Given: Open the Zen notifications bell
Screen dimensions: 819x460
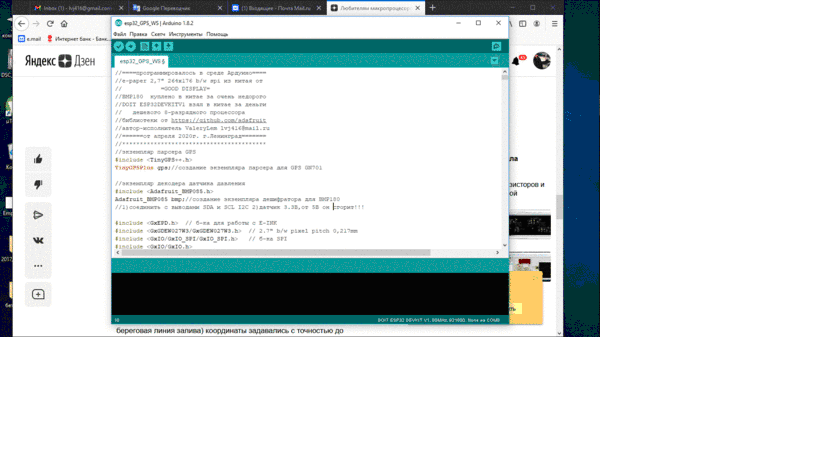Looking at the screenshot, I should 516,61.
